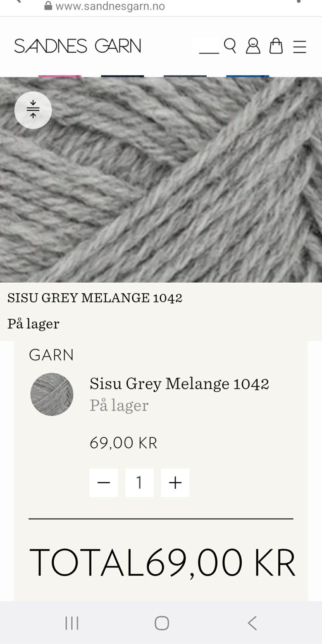Screen dimensions: 322x644
Task: Decrease quantity with minus button
Action: pyautogui.click(x=104, y=483)
